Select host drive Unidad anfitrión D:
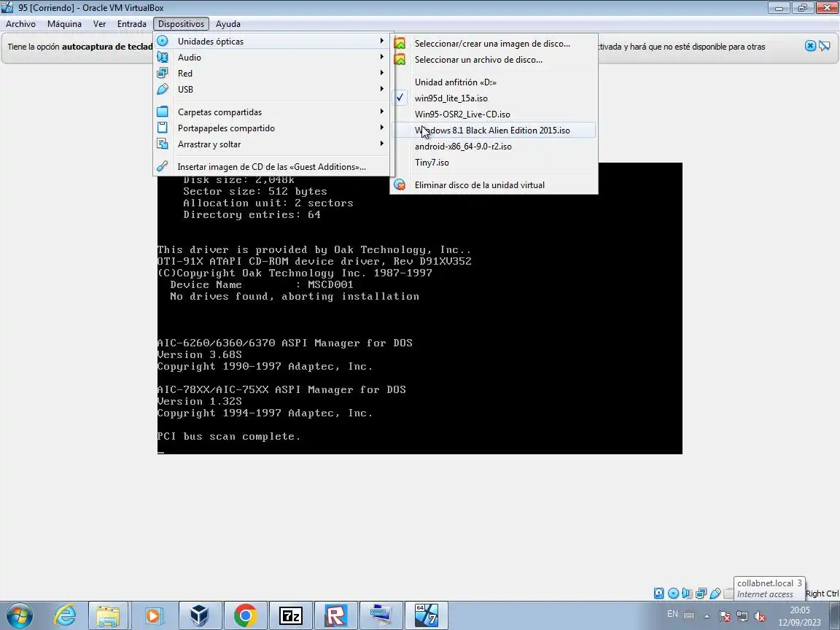 pos(494,82)
